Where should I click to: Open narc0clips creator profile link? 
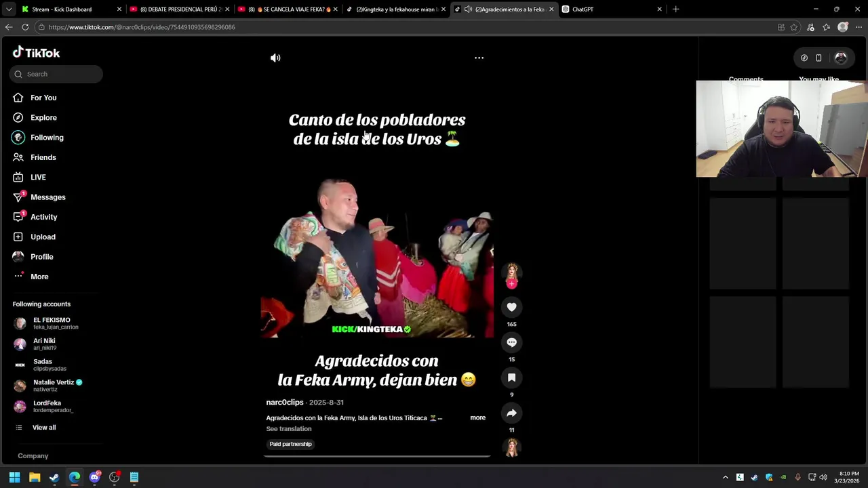[x=285, y=403]
